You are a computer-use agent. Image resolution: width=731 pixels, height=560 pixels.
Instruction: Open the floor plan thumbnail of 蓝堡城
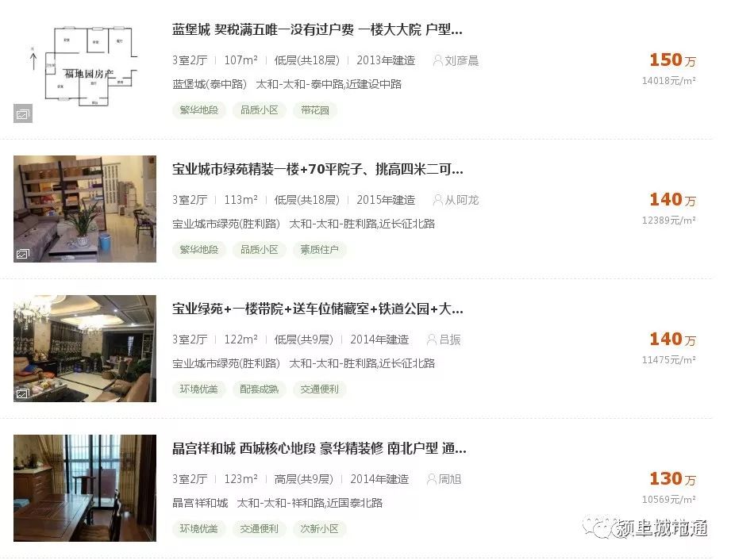pyautogui.click(x=85, y=69)
